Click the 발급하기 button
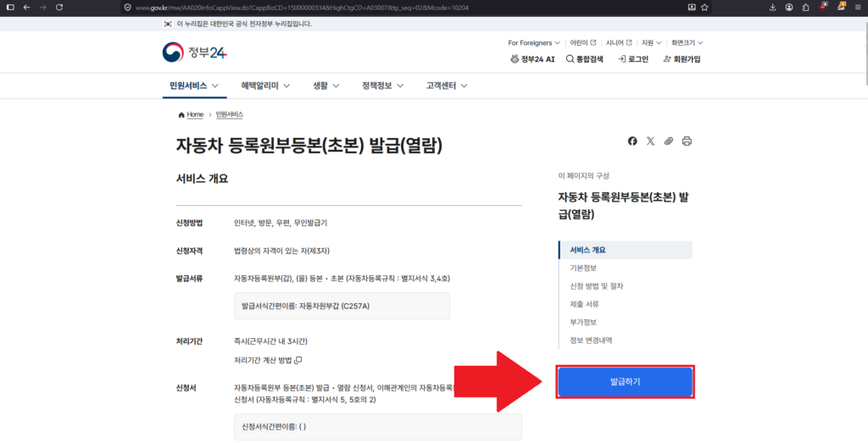This screenshot has height=443, width=868. (x=625, y=382)
